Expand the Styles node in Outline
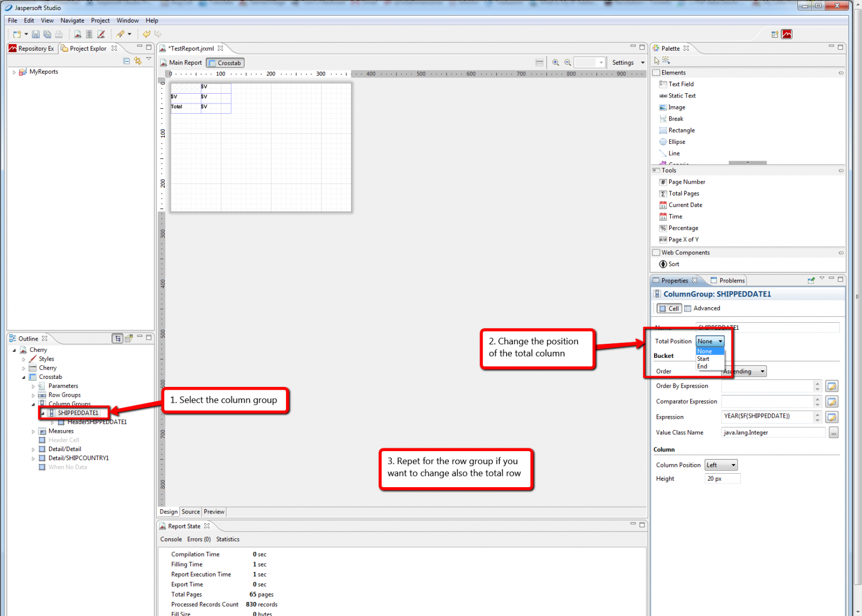This screenshot has height=616, width=862. (x=23, y=359)
